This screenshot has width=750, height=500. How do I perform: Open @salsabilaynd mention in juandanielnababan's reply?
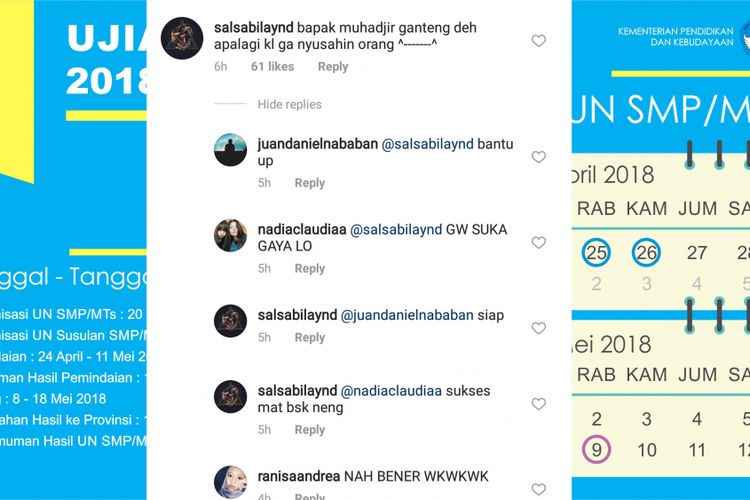tap(428, 144)
